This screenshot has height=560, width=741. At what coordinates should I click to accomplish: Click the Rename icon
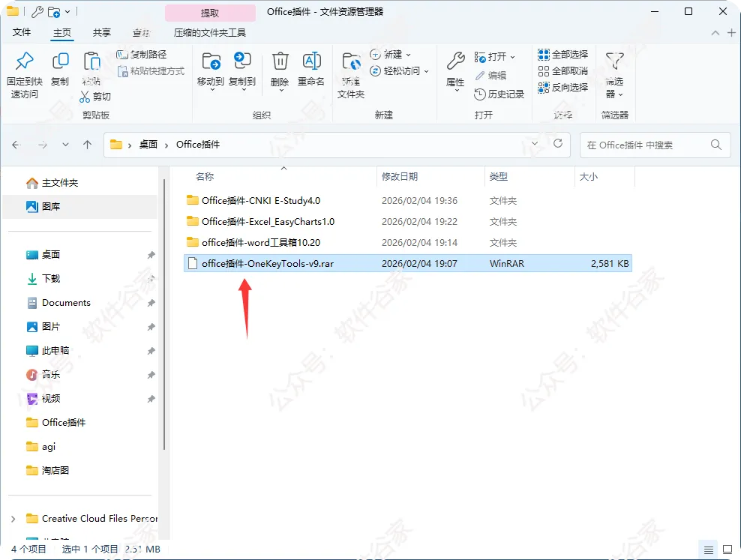tap(311, 61)
